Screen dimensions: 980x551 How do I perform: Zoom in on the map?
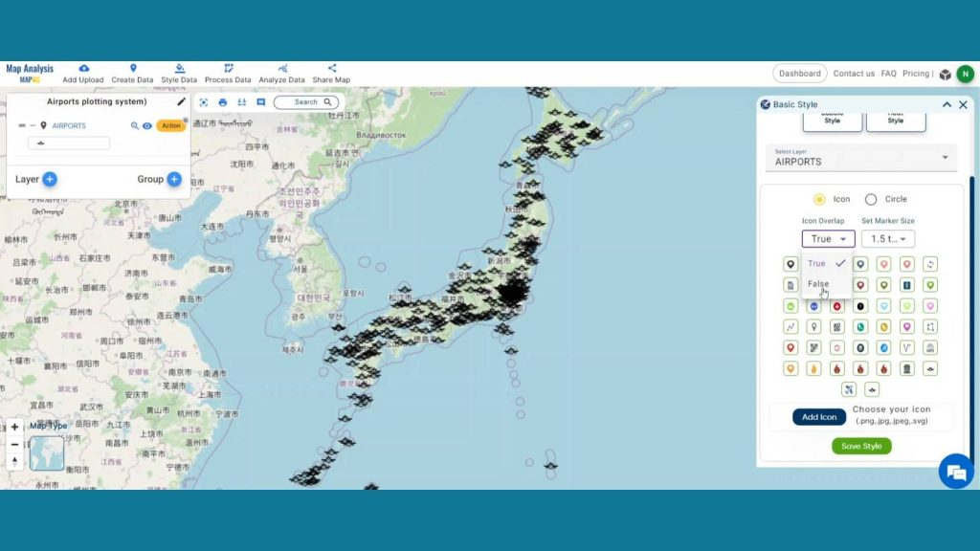click(14, 428)
